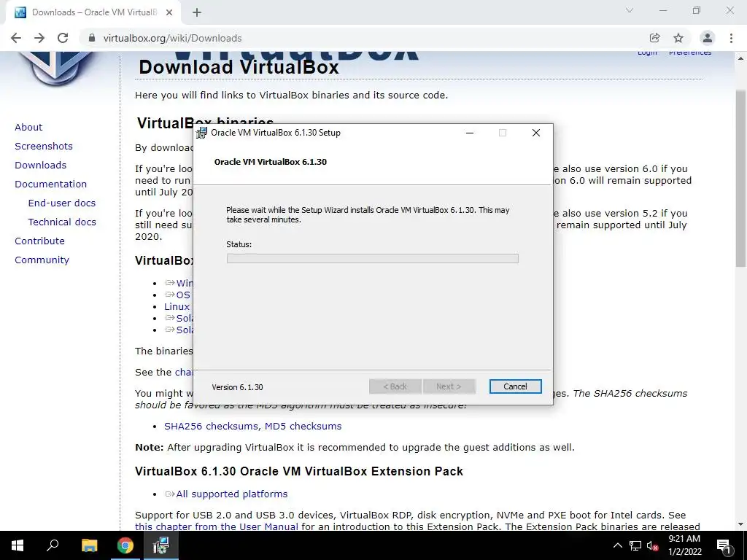Click the network tray icon
The height and width of the screenshot is (560, 747).
pyautogui.click(x=635, y=545)
